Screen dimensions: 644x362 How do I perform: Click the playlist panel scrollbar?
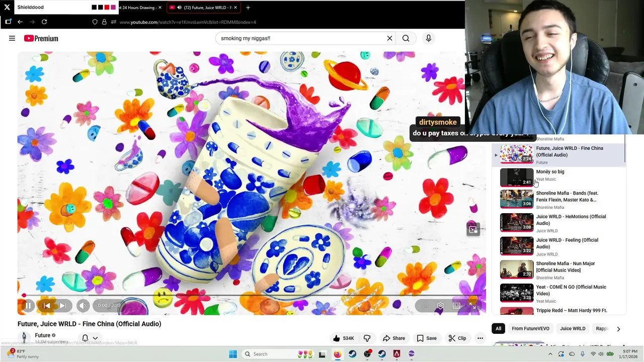coord(625,148)
